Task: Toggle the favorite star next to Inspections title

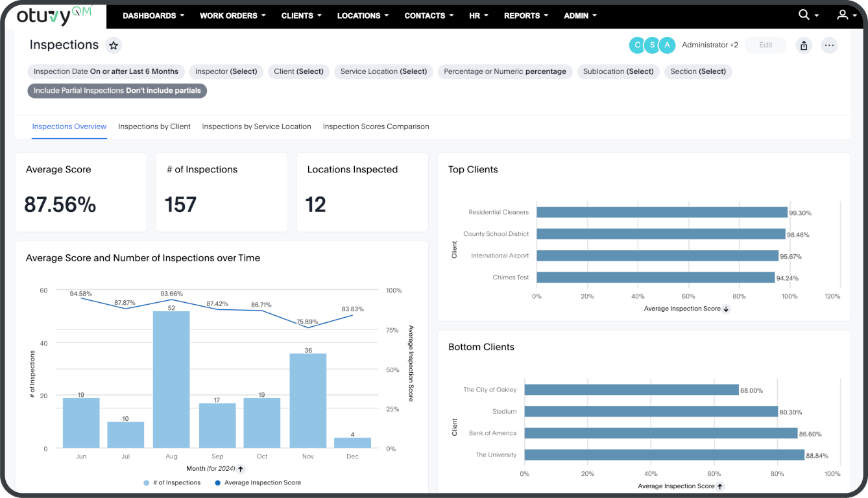Action: (114, 45)
